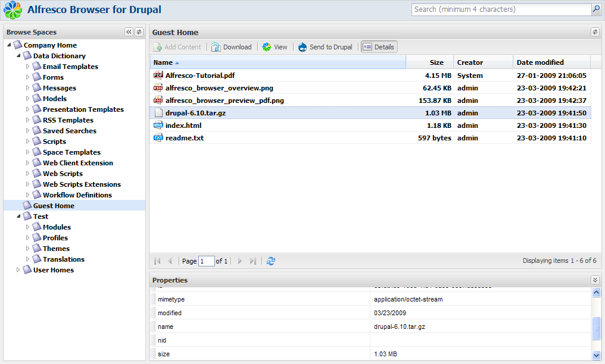The height and width of the screenshot is (364, 605).
Task: Sort files by the Size column
Action: 429,62
